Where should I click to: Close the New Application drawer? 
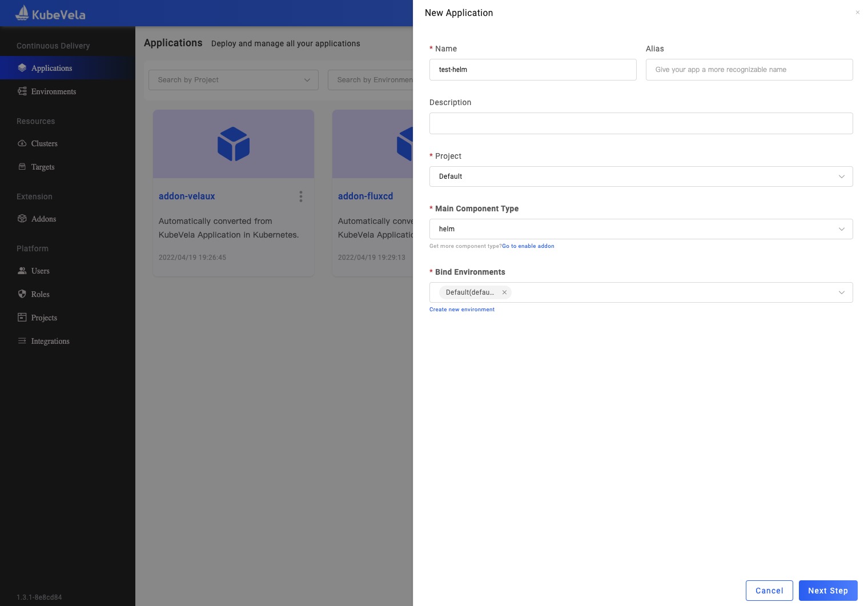tap(857, 13)
